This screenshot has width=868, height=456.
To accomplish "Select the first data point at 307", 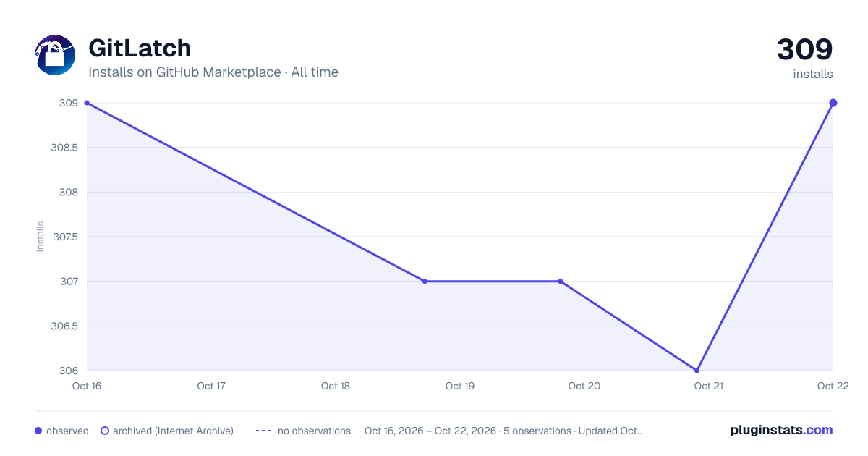I will click(425, 282).
